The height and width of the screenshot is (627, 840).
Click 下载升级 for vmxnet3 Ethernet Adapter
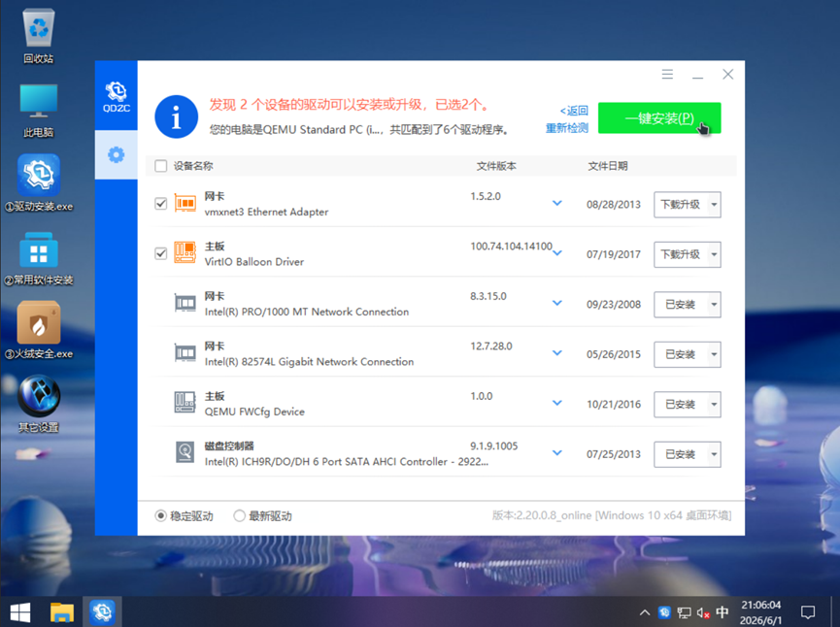tap(681, 205)
